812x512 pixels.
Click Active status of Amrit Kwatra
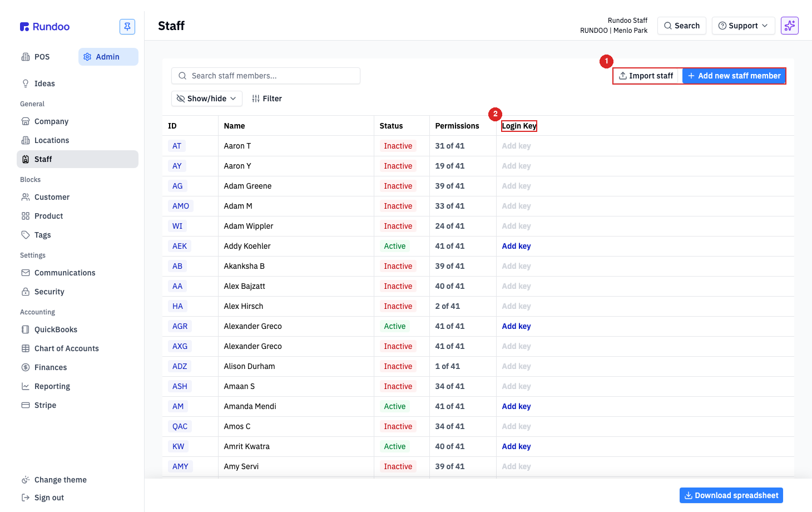pos(395,446)
